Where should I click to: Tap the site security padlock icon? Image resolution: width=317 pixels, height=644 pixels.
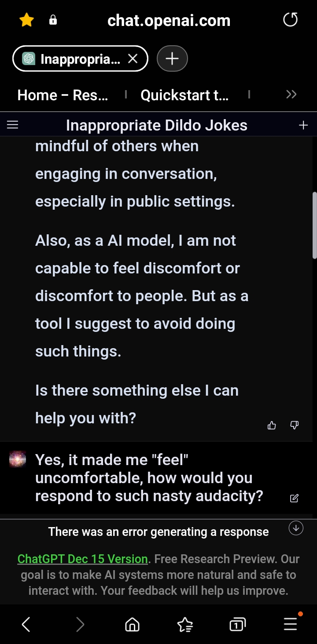53,20
